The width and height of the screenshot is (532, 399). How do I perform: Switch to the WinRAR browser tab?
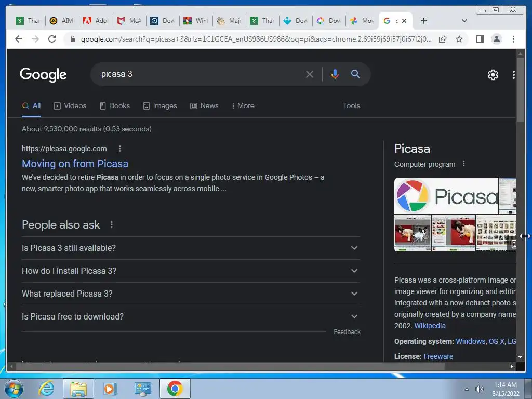[195, 21]
